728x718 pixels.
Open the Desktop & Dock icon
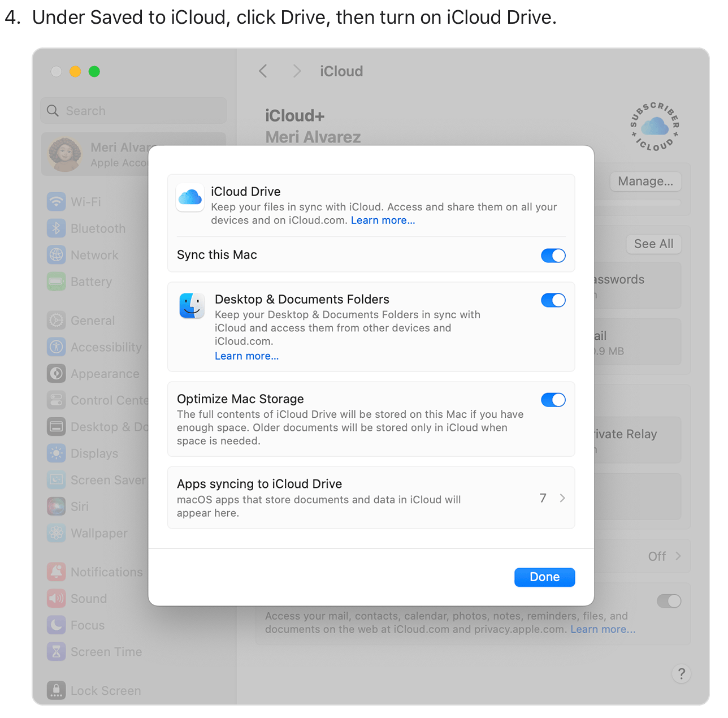(56, 426)
